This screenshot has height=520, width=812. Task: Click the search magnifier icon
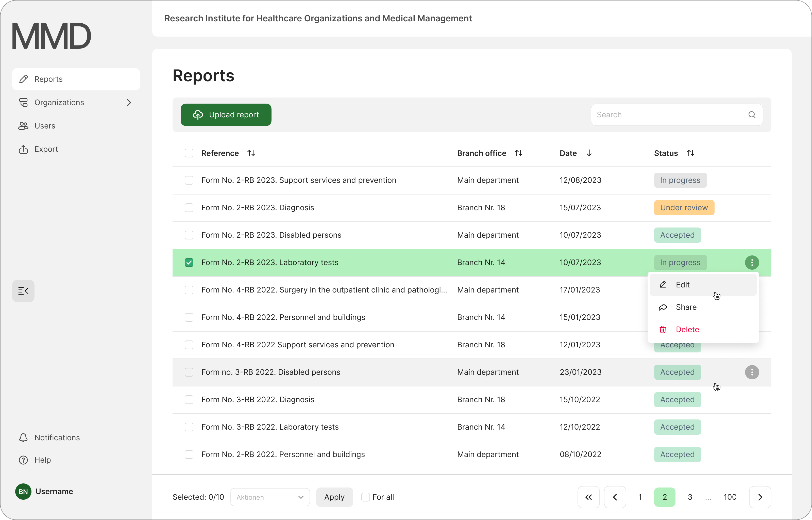[x=752, y=115]
